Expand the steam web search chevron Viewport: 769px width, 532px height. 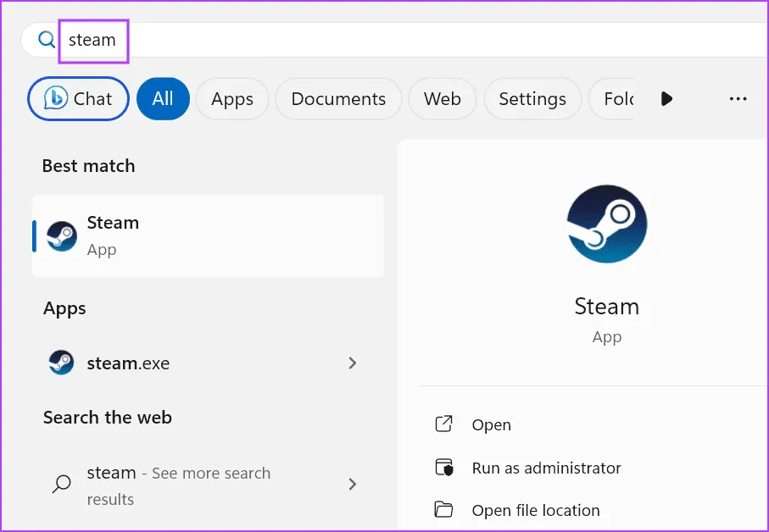click(353, 485)
